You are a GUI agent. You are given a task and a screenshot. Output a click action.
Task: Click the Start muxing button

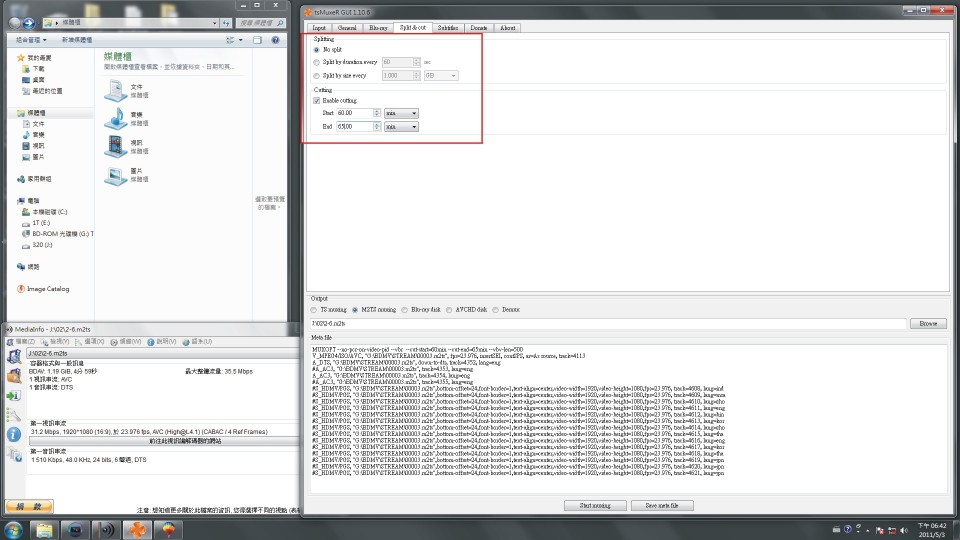point(596,506)
